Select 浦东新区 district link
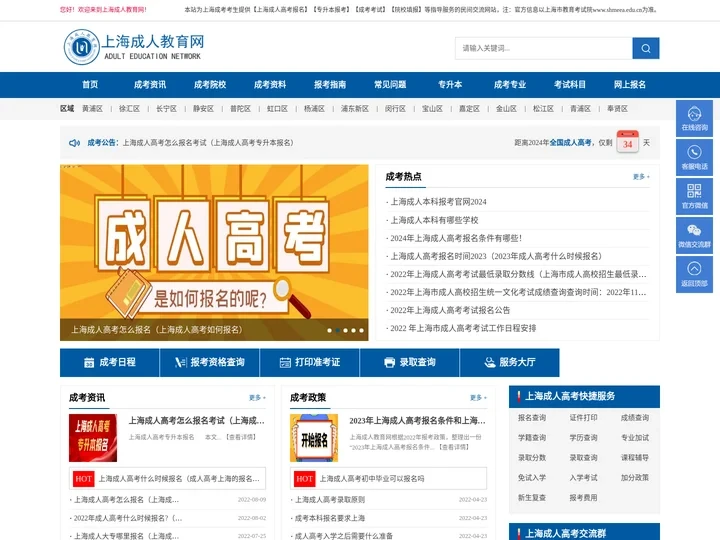 [x=355, y=109]
